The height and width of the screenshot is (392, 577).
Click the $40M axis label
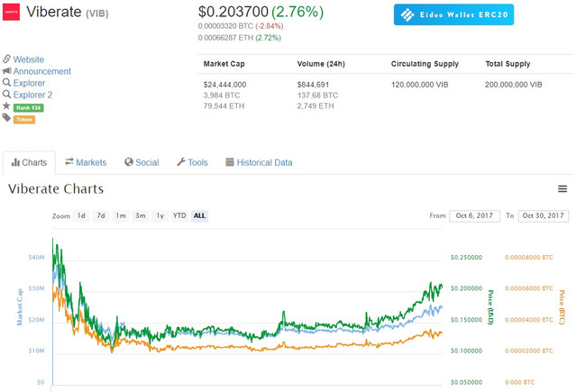36,258
